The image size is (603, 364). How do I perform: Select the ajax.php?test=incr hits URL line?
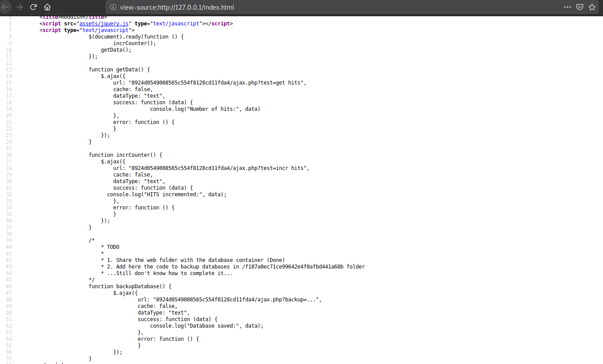(x=211, y=168)
